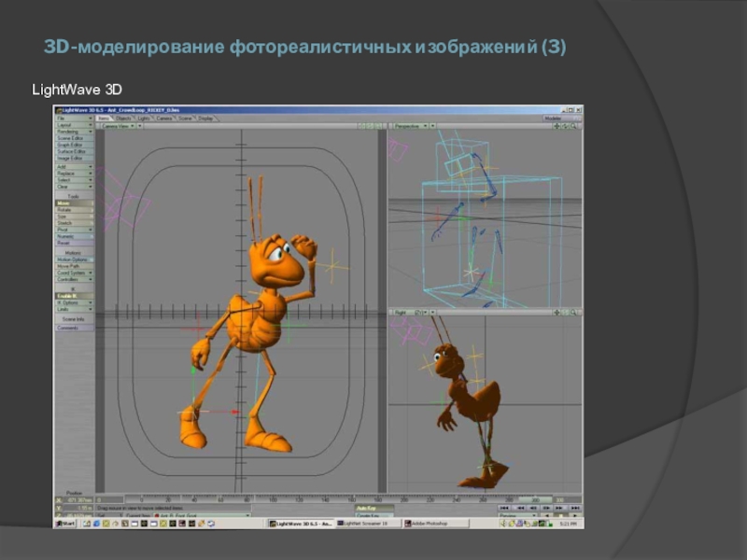Expand the Select dropdown
747x560 pixels.
click(x=75, y=180)
